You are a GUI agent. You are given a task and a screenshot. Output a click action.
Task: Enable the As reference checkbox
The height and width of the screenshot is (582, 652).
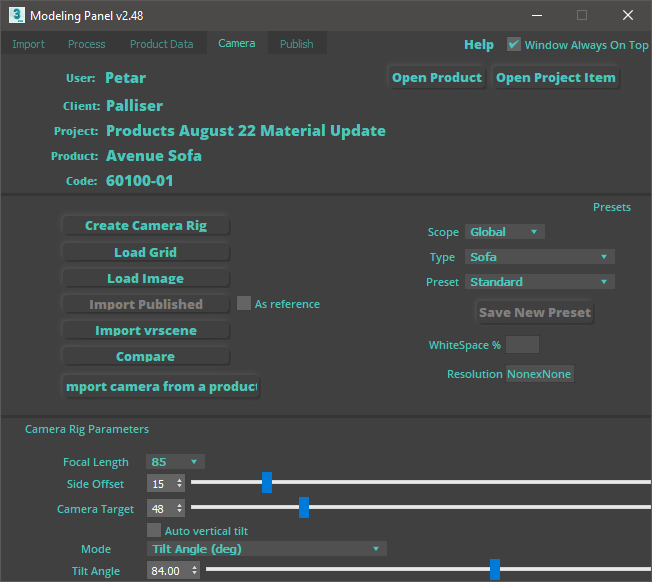tap(244, 303)
